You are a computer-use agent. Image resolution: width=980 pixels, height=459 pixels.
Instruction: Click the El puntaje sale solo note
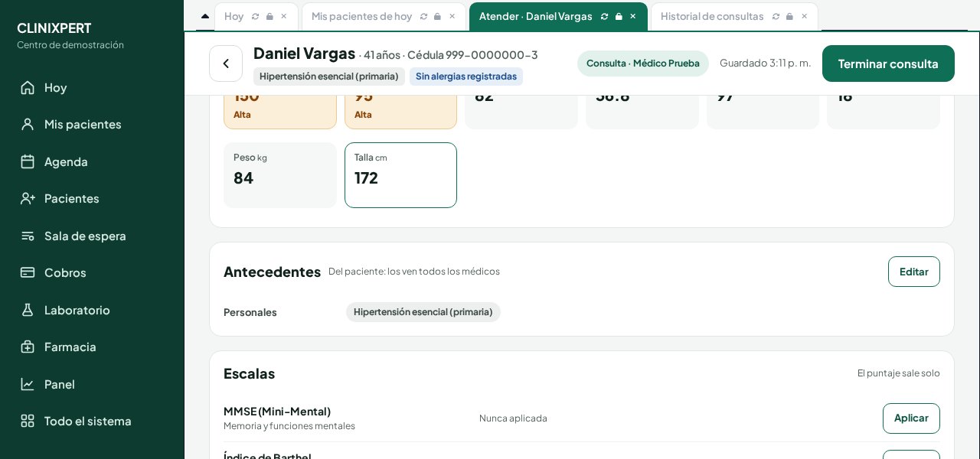point(899,373)
